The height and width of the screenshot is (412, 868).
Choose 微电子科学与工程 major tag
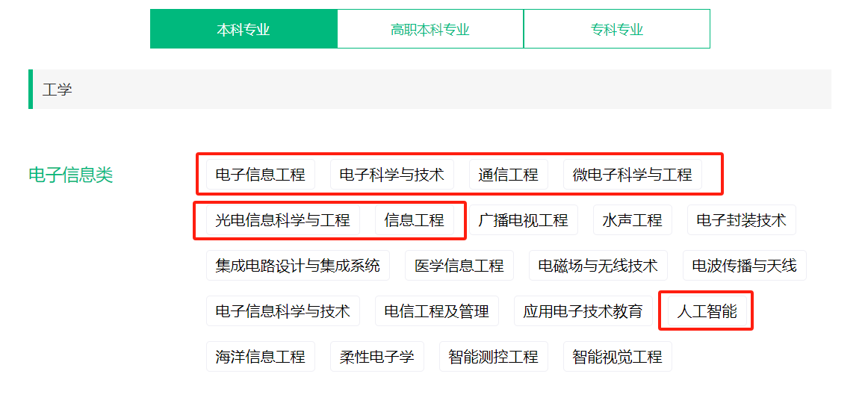(x=632, y=175)
